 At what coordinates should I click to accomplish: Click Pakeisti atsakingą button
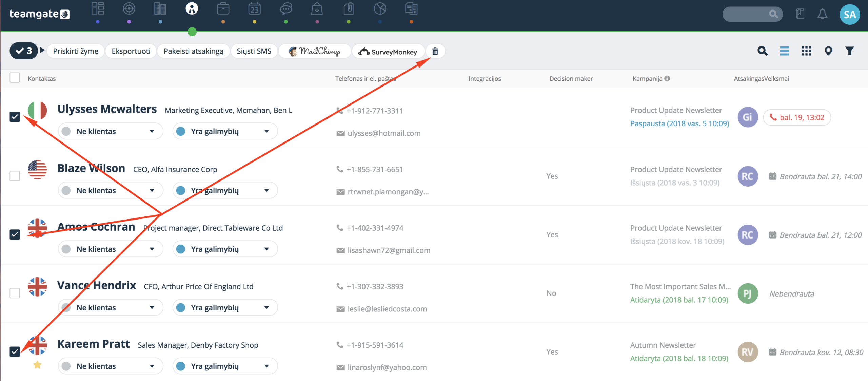click(194, 51)
